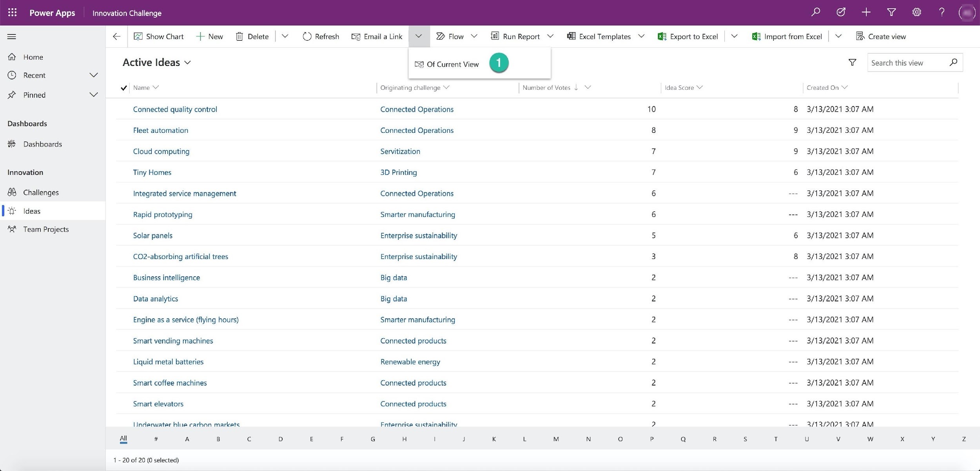Filter list by letter S
Image resolution: width=980 pixels, height=471 pixels.
click(745, 439)
